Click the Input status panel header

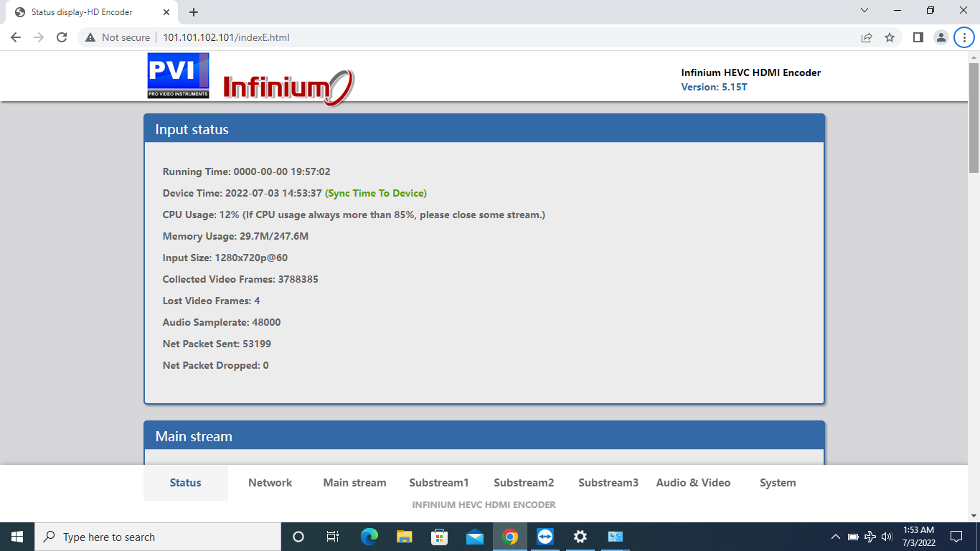(484, 129)
